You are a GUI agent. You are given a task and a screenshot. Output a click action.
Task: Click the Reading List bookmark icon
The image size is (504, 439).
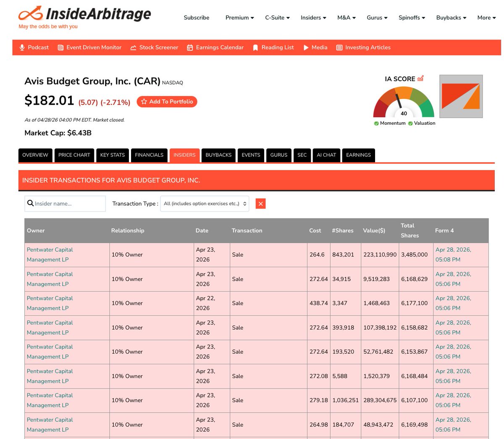click(x=255, y=47)
